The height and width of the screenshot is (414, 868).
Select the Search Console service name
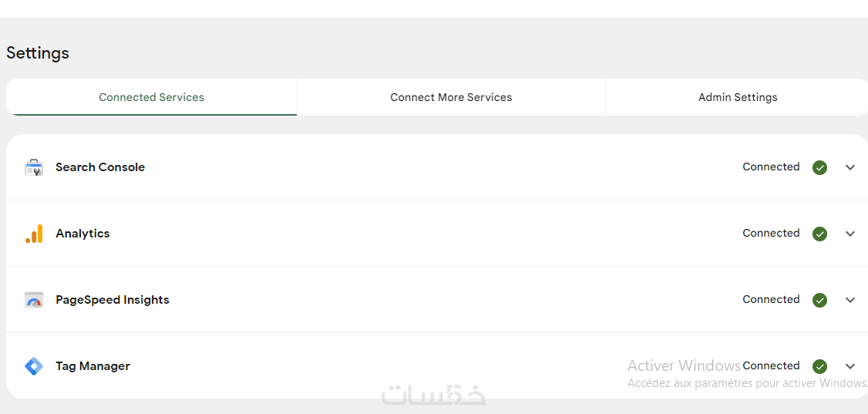[100, 167]
